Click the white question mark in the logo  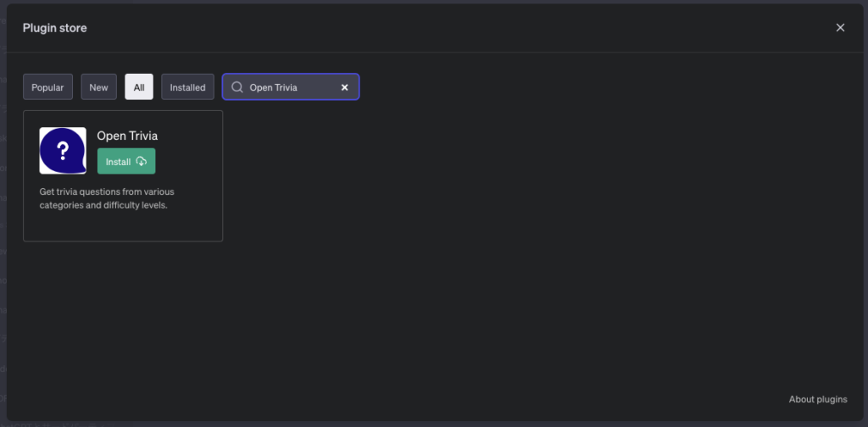tap(62, 151)
